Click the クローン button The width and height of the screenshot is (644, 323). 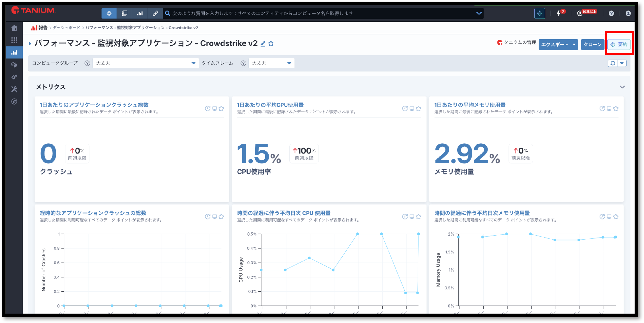point(592,45)
